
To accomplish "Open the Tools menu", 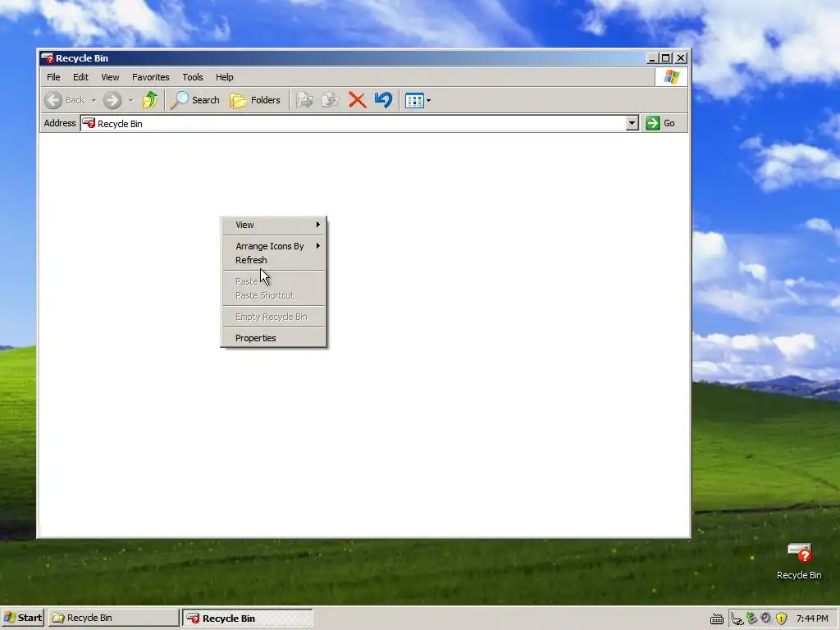I will click(x=193, y=77).
